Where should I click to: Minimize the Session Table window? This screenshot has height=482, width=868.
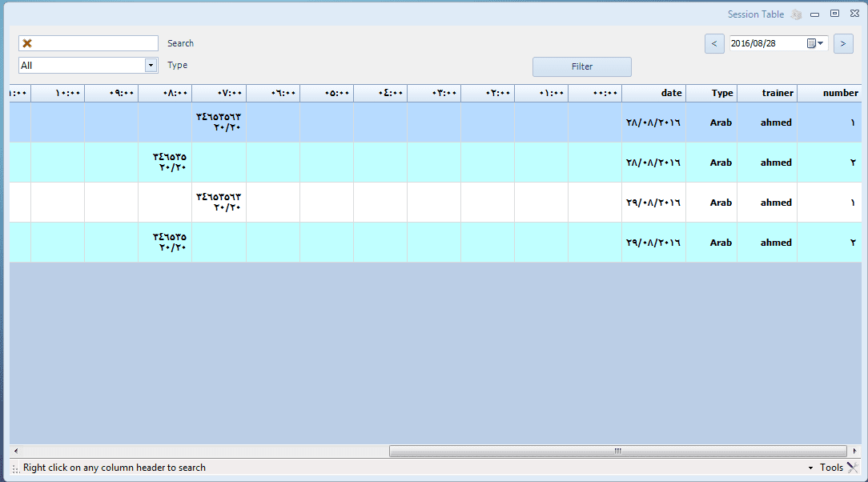(814, 14)
